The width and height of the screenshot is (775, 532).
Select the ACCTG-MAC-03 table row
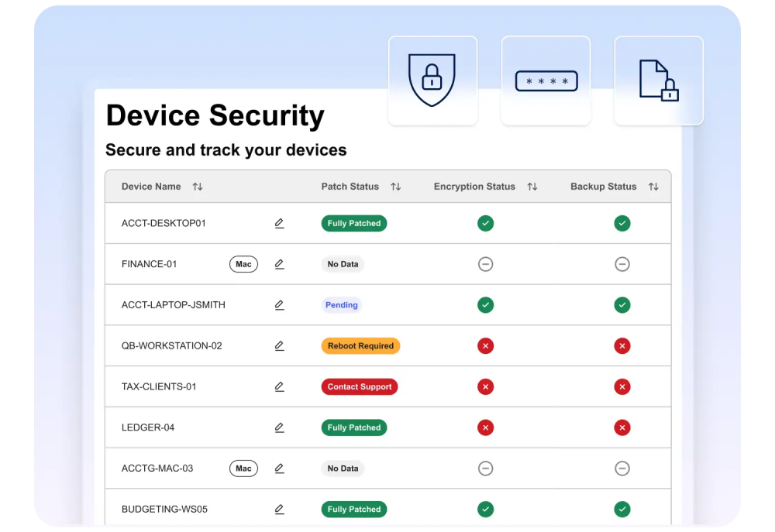(x=387, y=469)
